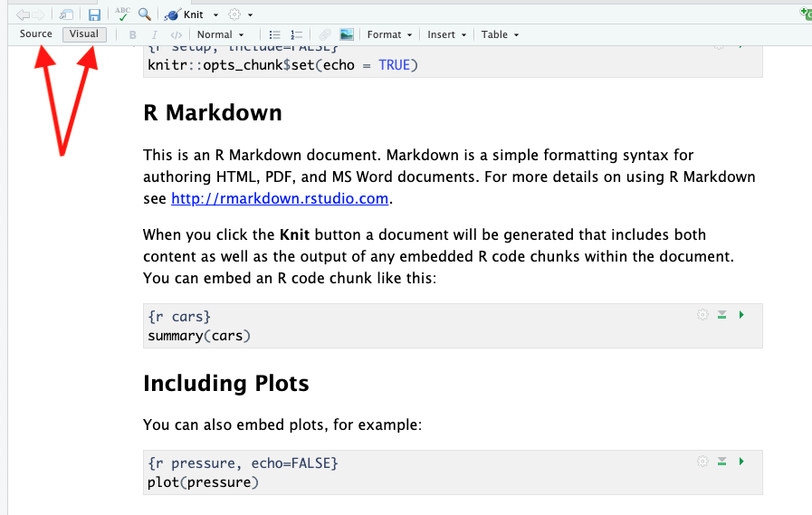
Task: Run all chunks above cars chunk
Action: [721, 315]
